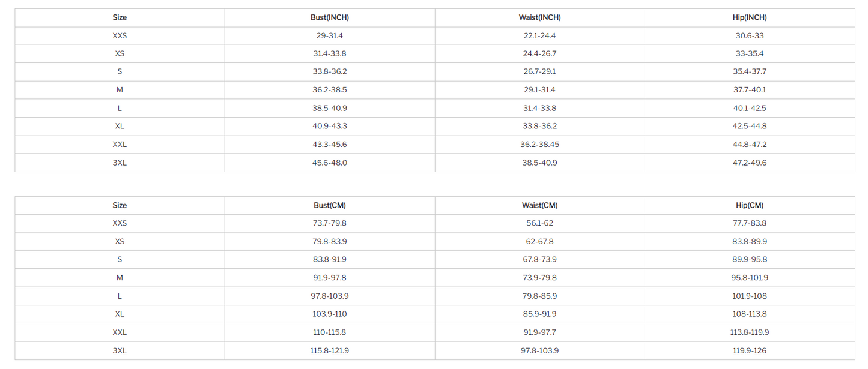Image resolution: width=868 pixels, height=369 pixels.
Task: Select the Waist(INCH) header cell
Action: 539,17
